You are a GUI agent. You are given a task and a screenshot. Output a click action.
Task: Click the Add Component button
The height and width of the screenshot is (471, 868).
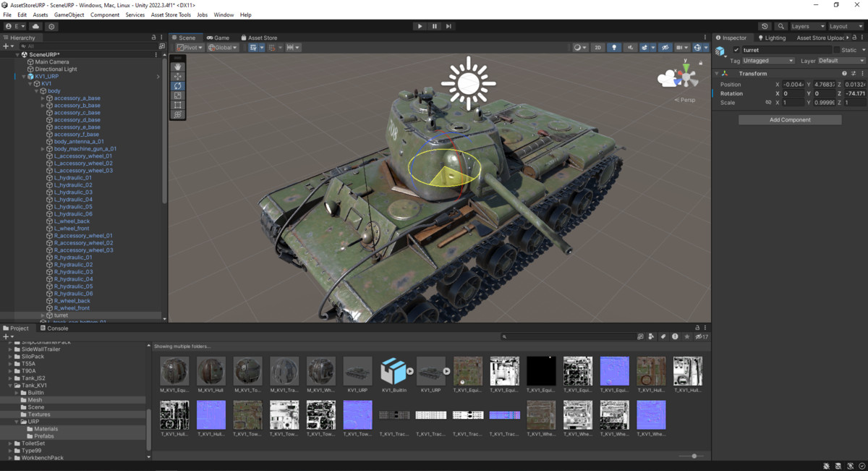click(x=789, y=119)
